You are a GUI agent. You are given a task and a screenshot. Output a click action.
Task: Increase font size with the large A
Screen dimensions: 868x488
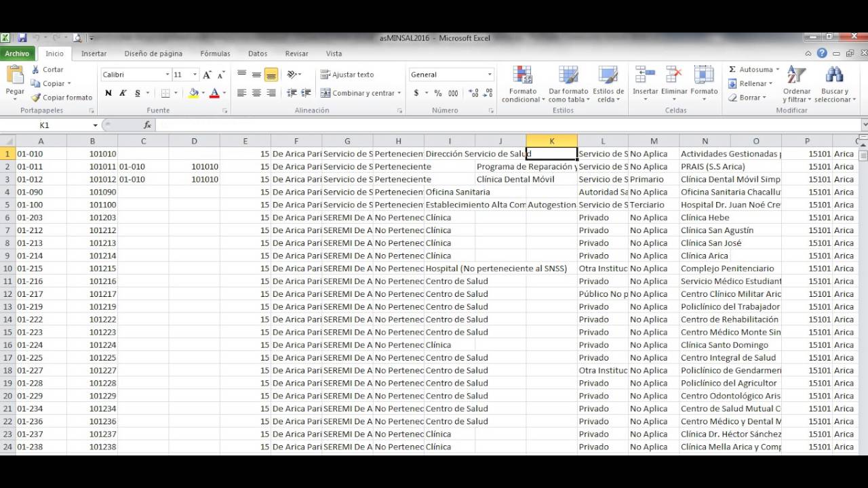coord(208,75)
